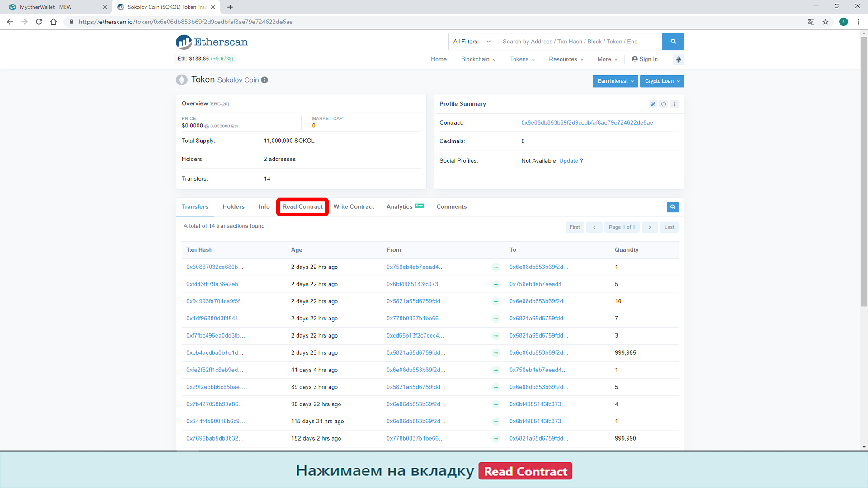
Task: Open the Chrome profile avatar
Action: pos(844,22)
